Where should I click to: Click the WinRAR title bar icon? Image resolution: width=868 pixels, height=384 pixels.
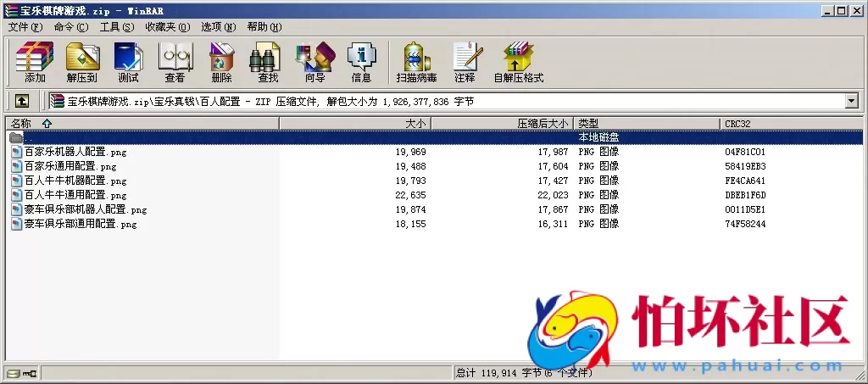[x=10, y=10]
